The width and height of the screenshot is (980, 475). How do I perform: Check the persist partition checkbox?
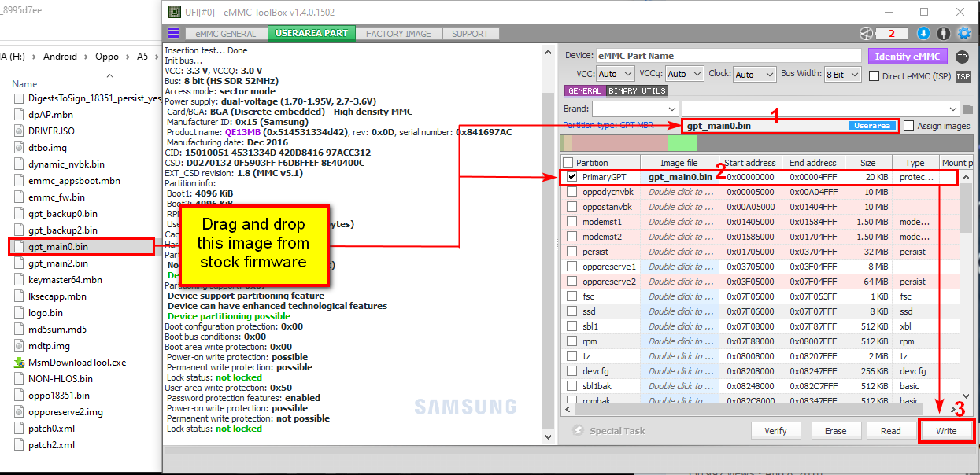571,252
